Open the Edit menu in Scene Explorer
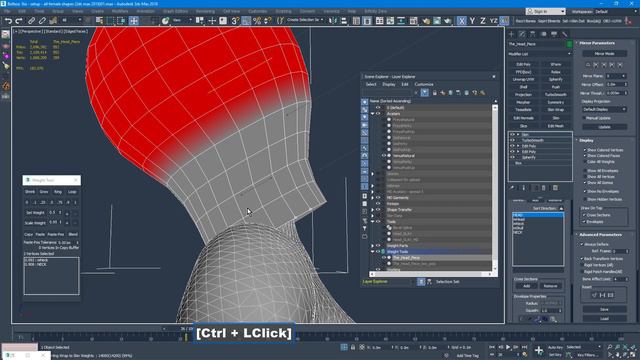This screenshot has height=360, width=640. [404, 84]
